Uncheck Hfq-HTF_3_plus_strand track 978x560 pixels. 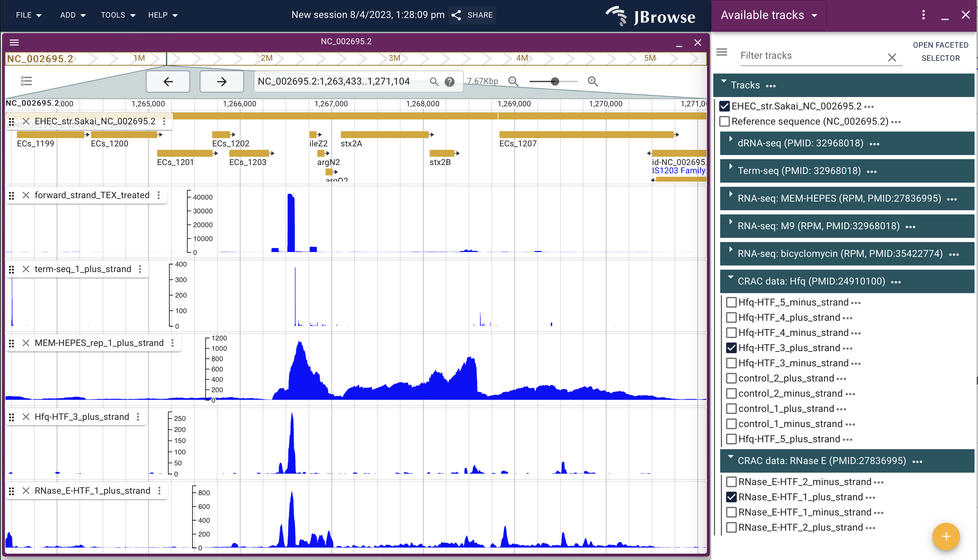pos(731,348)
